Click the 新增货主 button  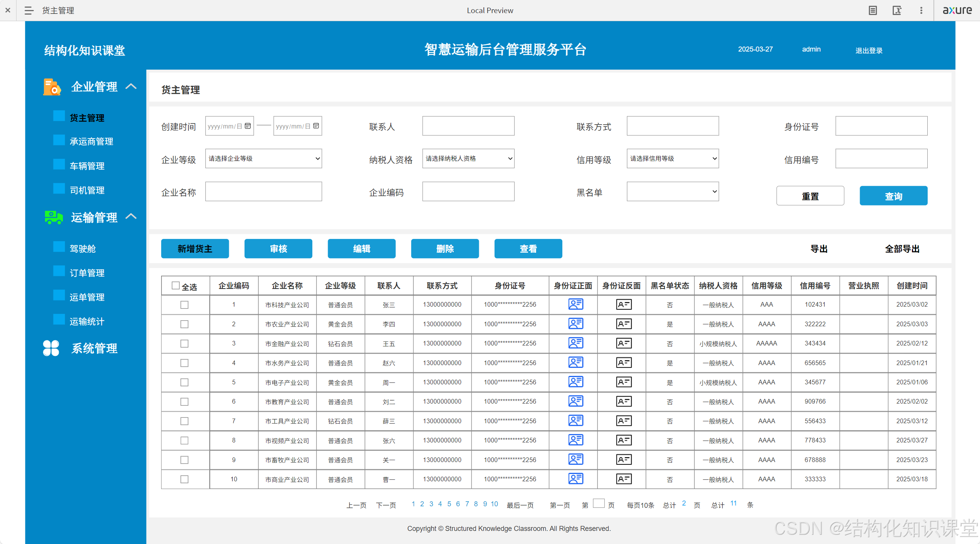point(195,249)
